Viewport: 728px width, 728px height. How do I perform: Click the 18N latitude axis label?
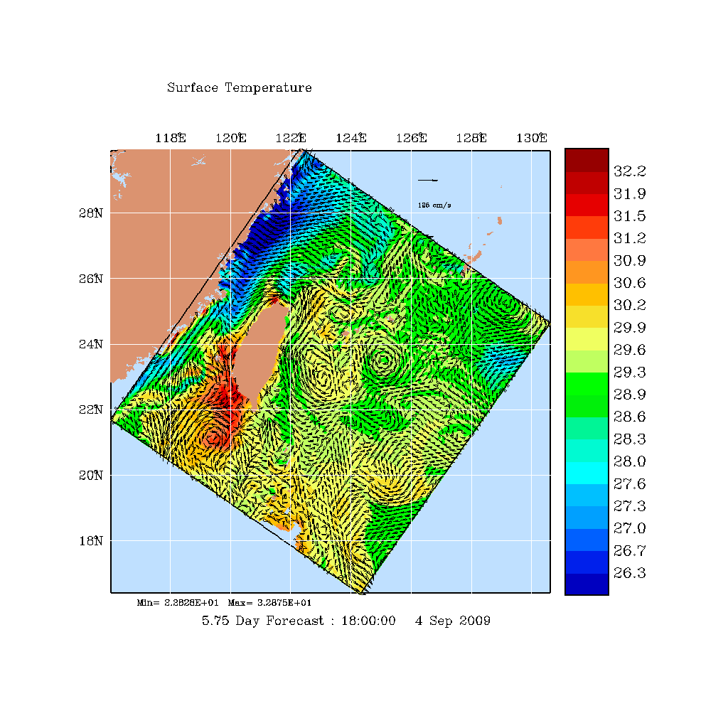[94, 541]
